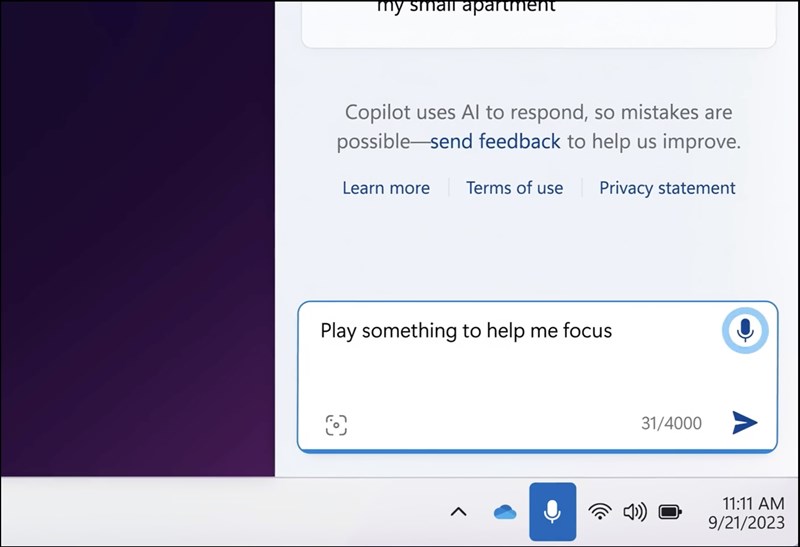The width and height of the screenshot is (800, 547).
Task: Click the screenshot capture icon in the input box
Action: tap(336, 425)
